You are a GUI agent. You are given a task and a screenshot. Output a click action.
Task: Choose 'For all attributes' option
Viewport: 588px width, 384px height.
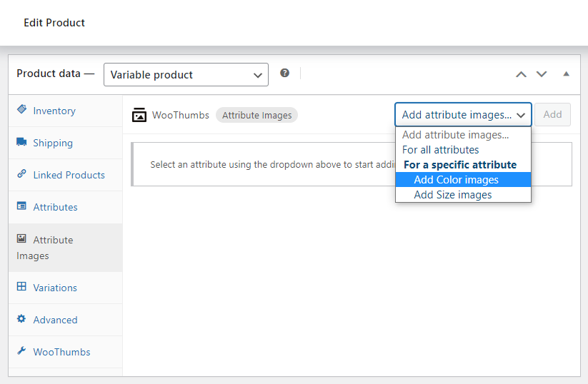463,150
